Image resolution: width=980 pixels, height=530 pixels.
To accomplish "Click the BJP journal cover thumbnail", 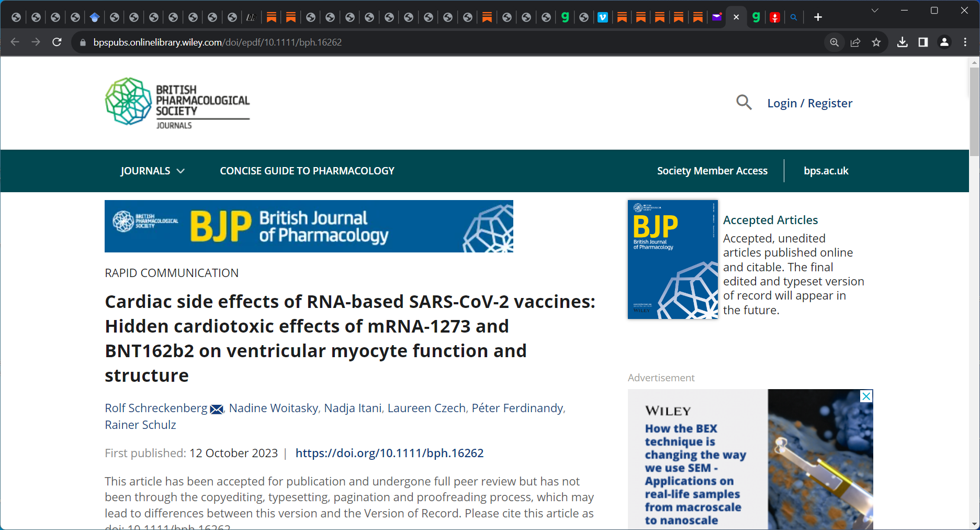I will pos(672,259).
